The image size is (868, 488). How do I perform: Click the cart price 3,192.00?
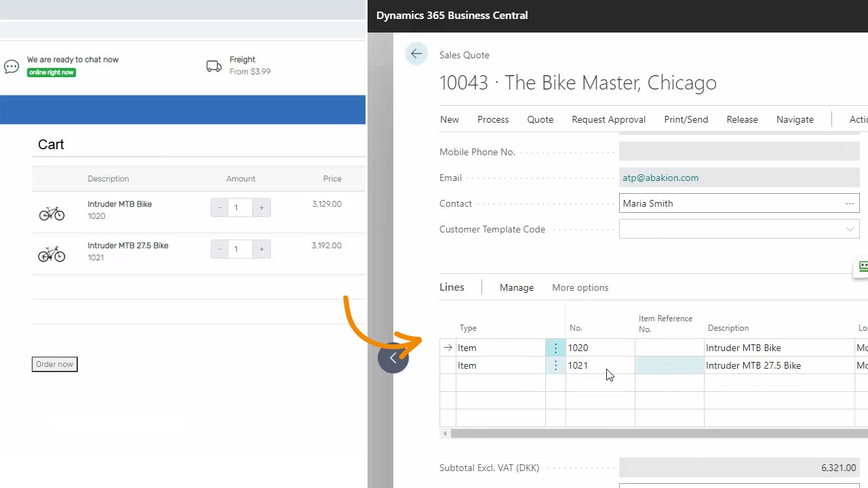pyautogui.click(x=327, y=245)
